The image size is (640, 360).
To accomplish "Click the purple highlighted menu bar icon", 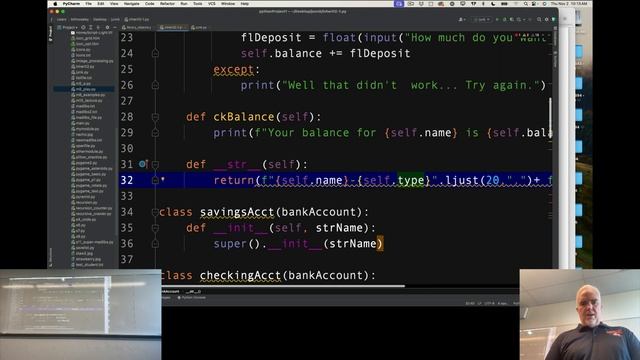I will tap(399, 4).
